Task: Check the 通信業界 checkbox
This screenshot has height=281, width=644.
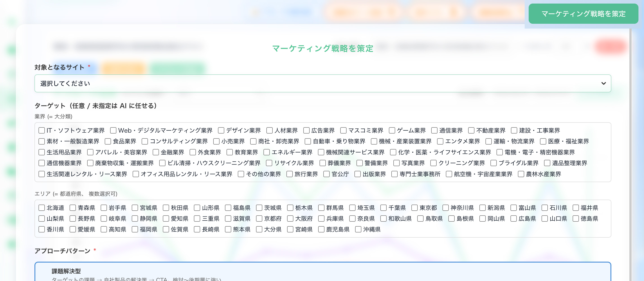Action: click(434, 131)
